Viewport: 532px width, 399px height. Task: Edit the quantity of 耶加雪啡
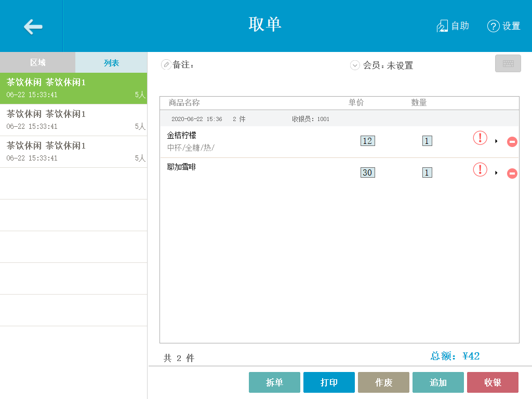click(x=427, y=172)
